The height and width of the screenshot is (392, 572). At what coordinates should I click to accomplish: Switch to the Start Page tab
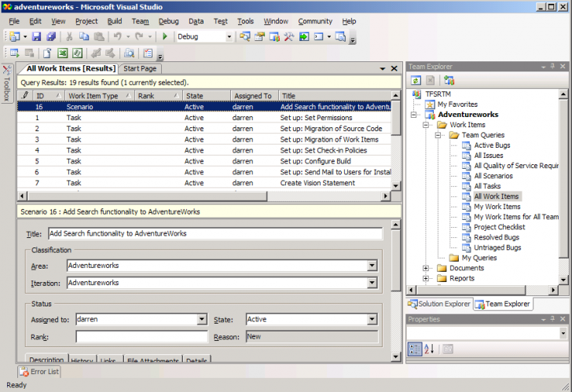point(140,68)
